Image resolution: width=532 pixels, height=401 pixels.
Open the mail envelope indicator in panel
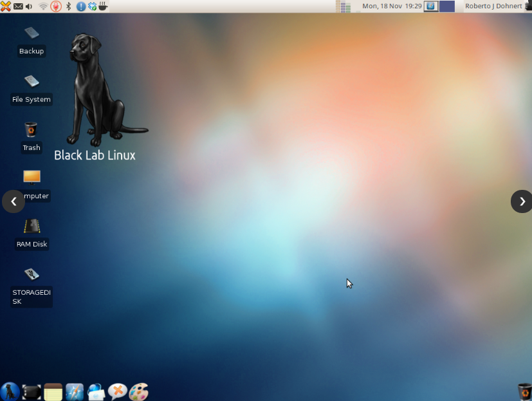(18, 6)
